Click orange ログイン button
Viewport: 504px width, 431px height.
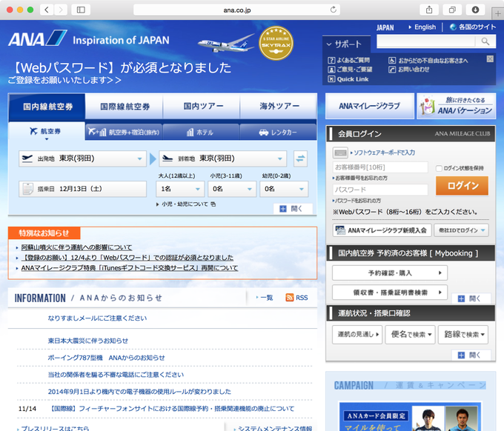pos(462,185)
